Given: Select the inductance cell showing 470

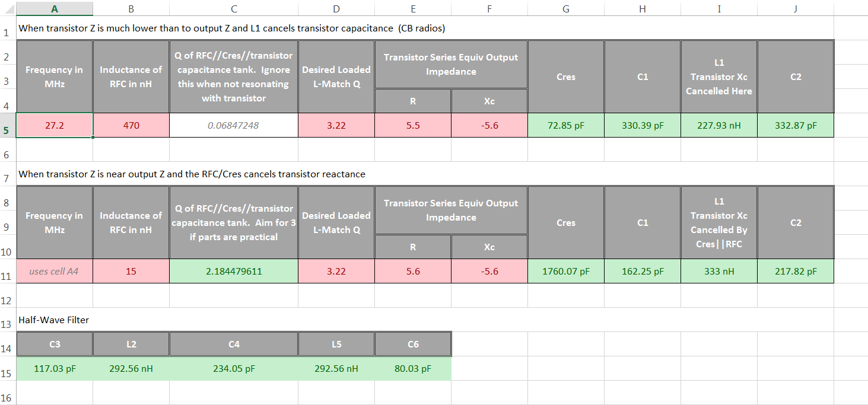Looking at the screenshot, I should [131, 125].
